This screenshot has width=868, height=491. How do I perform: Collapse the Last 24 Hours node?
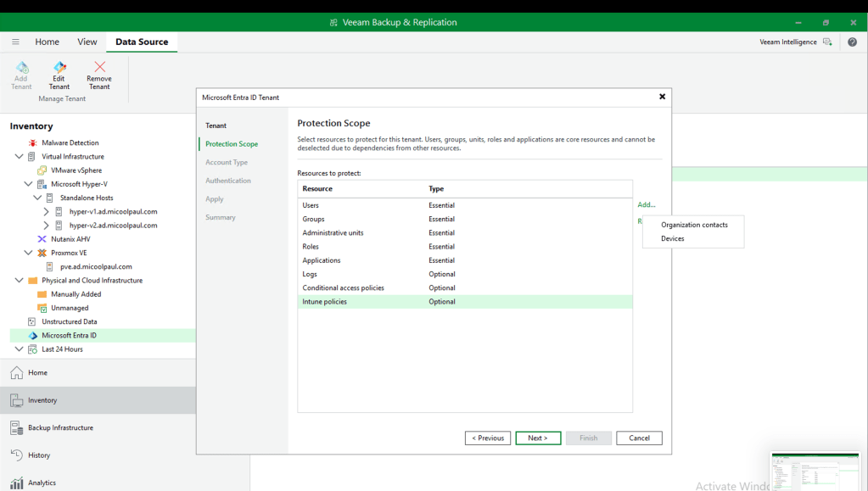[x=19, y=349]
